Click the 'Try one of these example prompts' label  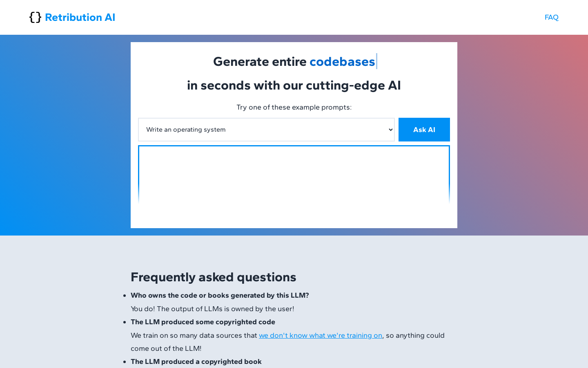[x=294, y=107]
